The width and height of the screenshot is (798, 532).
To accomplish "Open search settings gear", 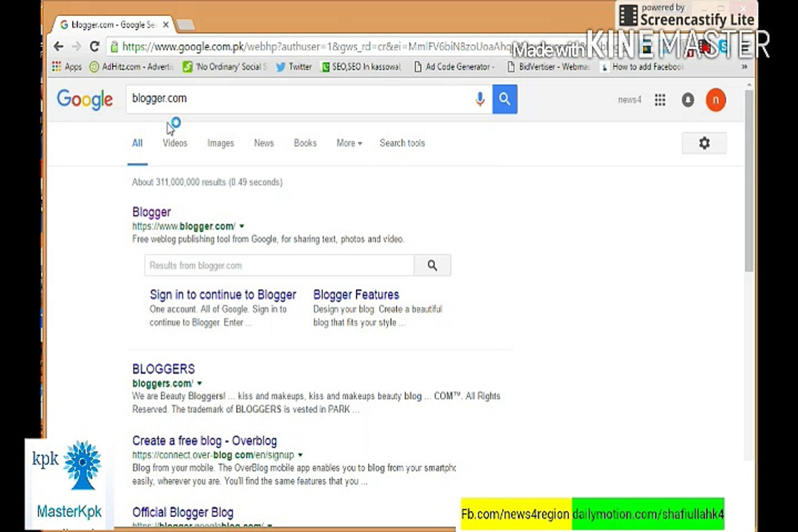I will tap(704, 143).
